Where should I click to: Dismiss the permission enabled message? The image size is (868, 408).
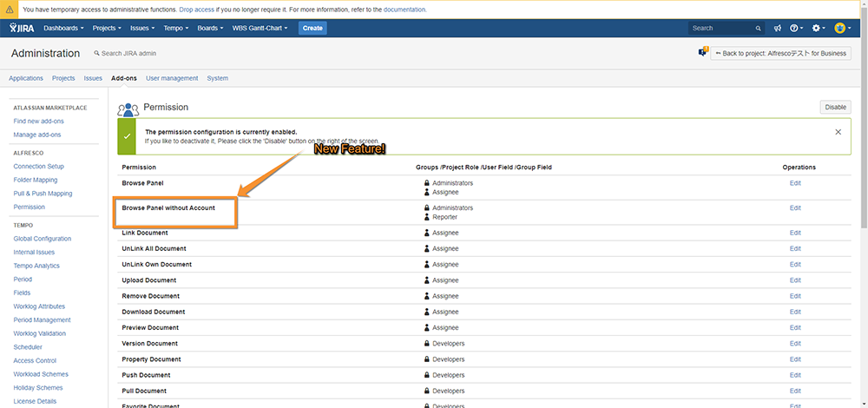tap(838, 132)
